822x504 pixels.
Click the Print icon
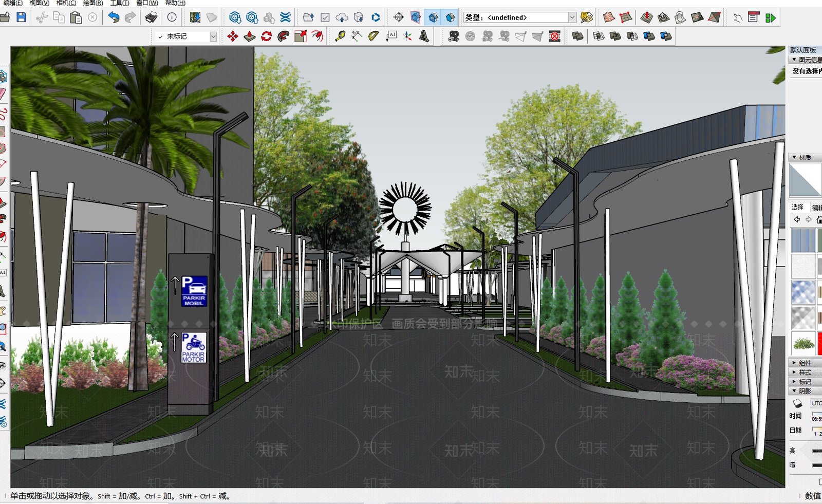coord(151,17)
